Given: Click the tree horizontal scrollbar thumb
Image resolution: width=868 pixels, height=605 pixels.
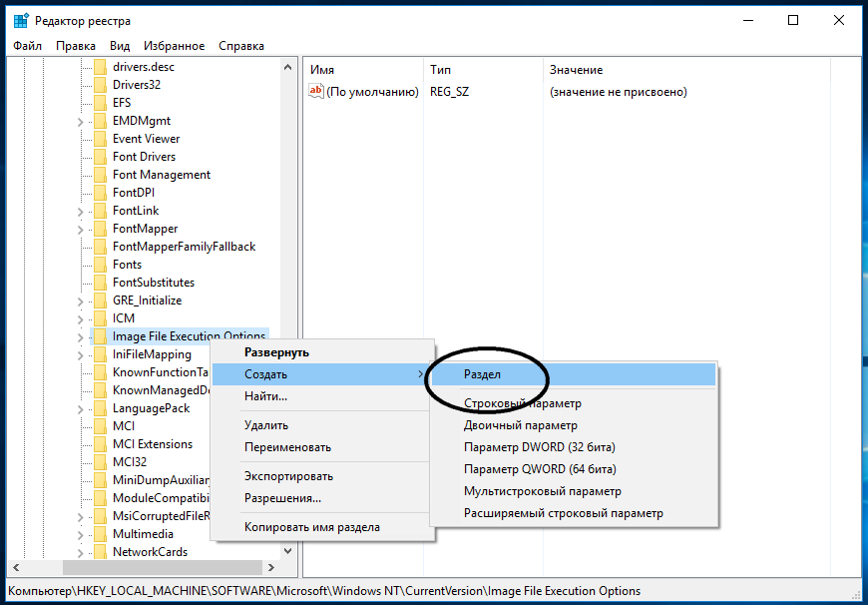Looking at the screenshot, I should 163,567.
